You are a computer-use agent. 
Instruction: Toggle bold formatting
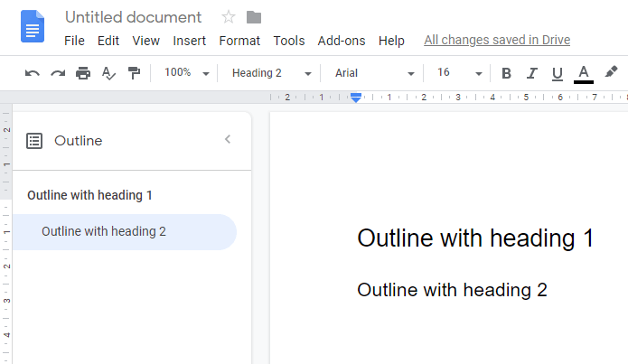pos(506,73)
